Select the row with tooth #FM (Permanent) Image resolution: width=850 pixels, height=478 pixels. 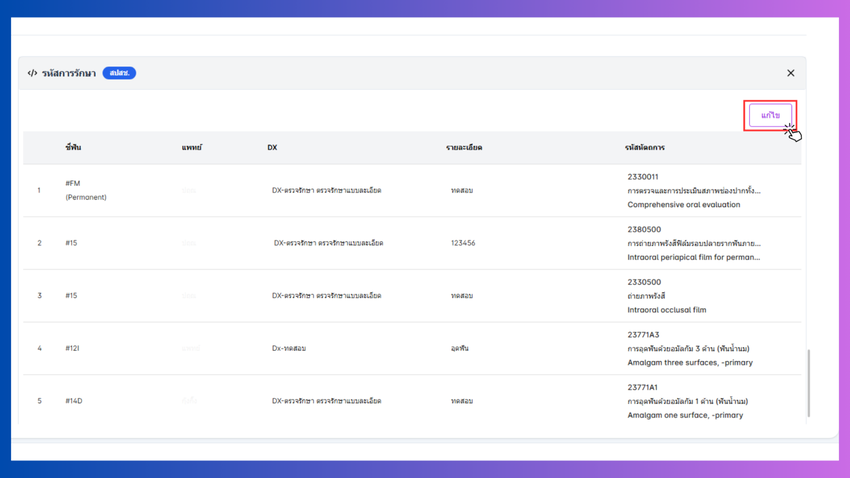pos(85,190)
